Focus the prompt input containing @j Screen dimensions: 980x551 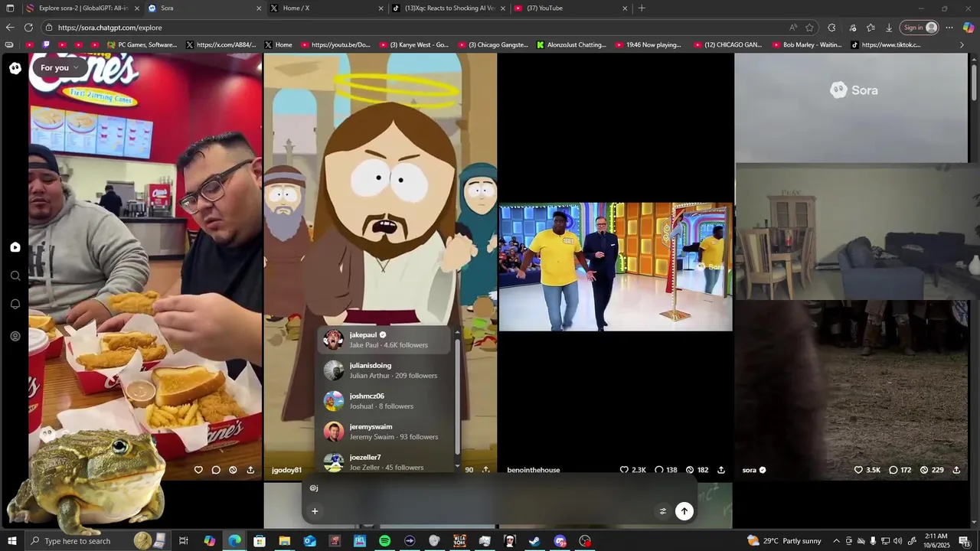(x=498, y=488)
